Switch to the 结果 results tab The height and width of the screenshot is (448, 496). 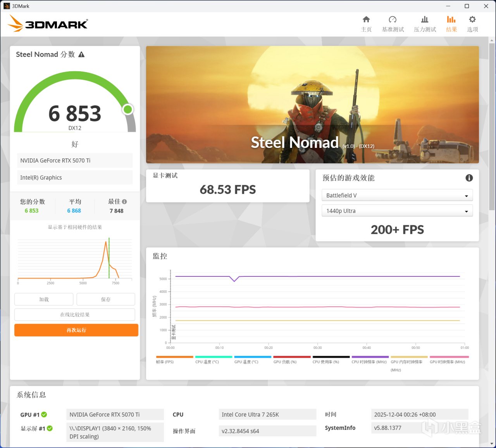(x=451, y=24)
